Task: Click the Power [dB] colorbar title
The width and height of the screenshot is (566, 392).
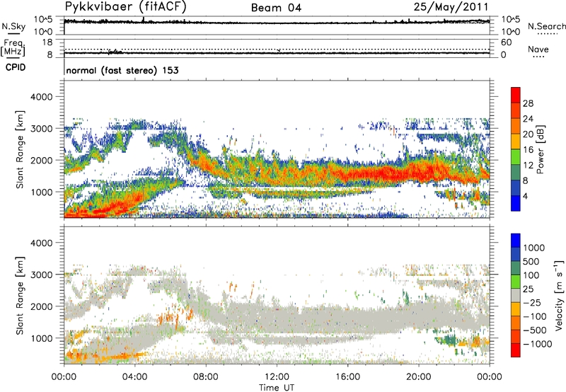Action: tap(541, 149)
